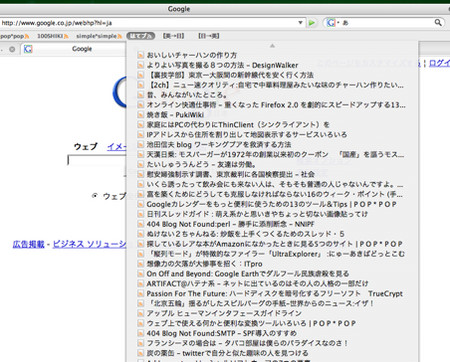Open the ARTIFACT@ハテナ系 feed item

pyautogui.click(x=272, y=284)
